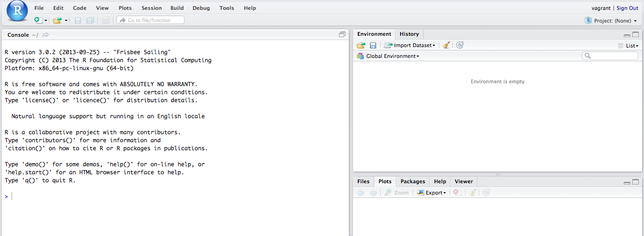Image resolution: width=644 pixels, height=236 pixels.
Task: Load workspace using Environment folder icon
Action: click(x=361, y=45)
